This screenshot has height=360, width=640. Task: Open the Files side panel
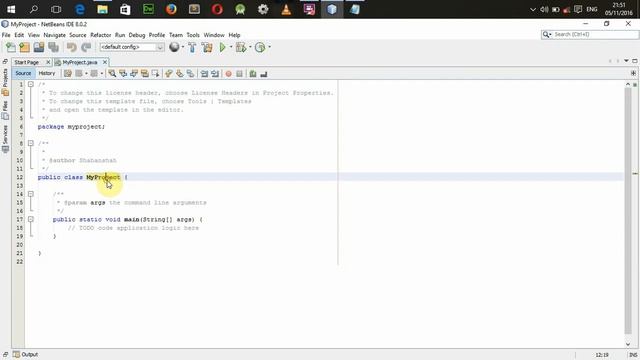pyautogui.click(x=5, y=110)
